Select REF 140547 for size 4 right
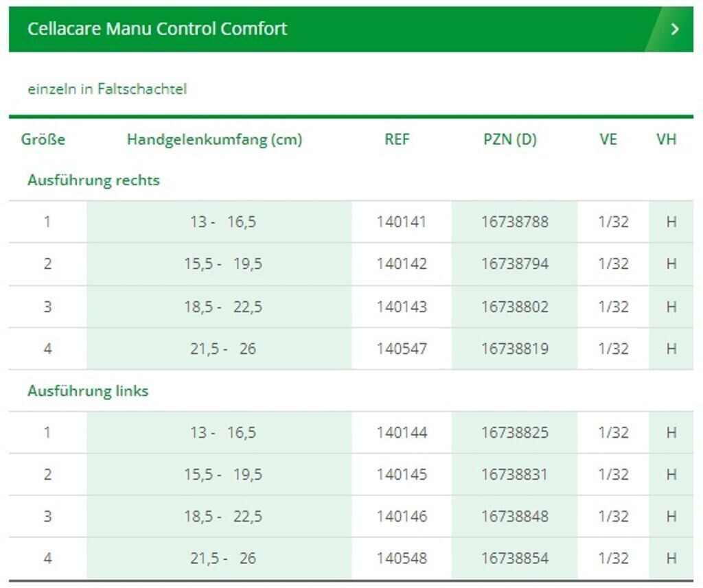The image size is (703, 588). click(402, 349)
